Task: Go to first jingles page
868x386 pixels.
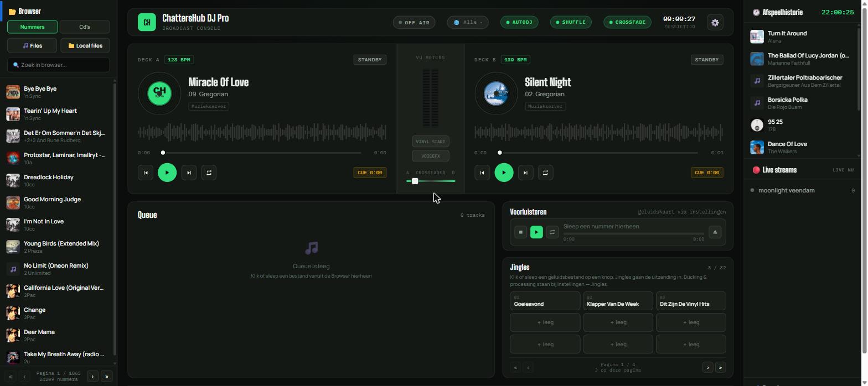Action: point(515,367)
